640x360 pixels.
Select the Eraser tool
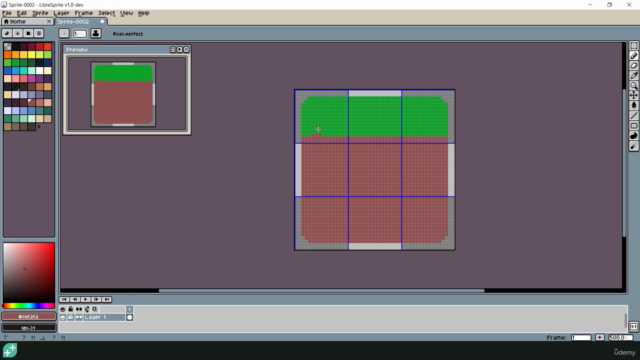[633, 65]
